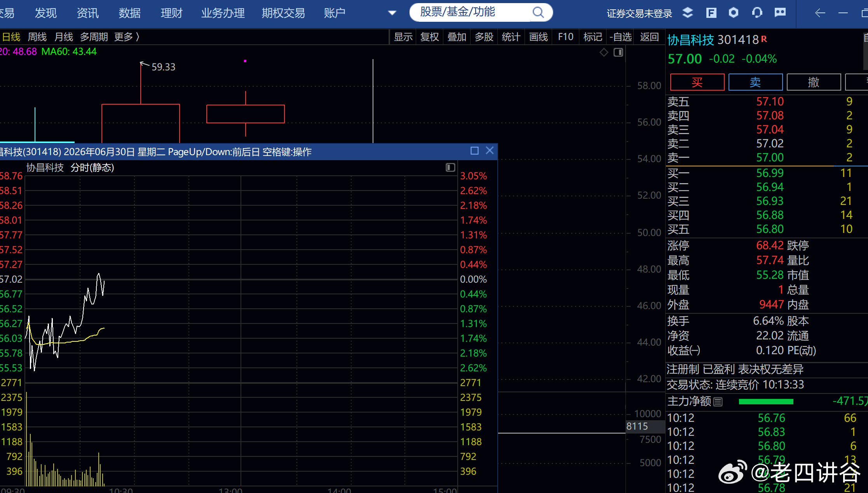The height and width of the screenshot is (493, 868).
Task: Click the 撤 cancel order button
Action: (x=814, y=82)
